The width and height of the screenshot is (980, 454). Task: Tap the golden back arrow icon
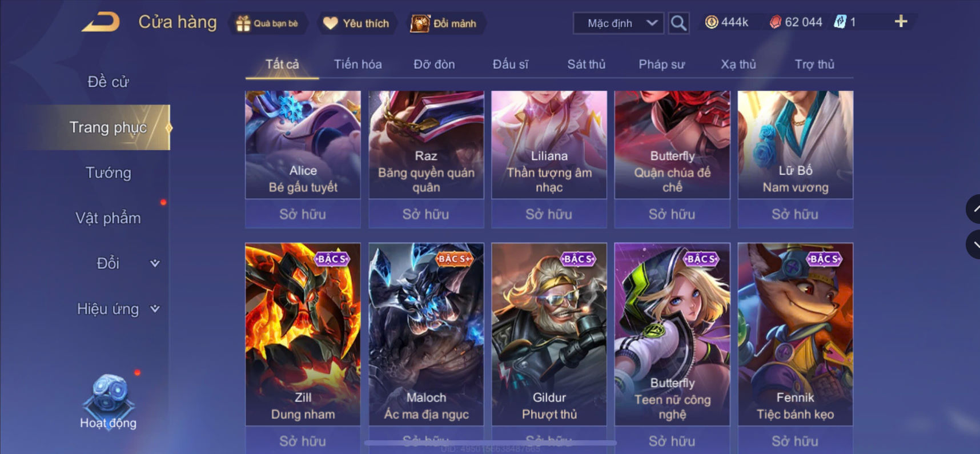click(101, 22)
